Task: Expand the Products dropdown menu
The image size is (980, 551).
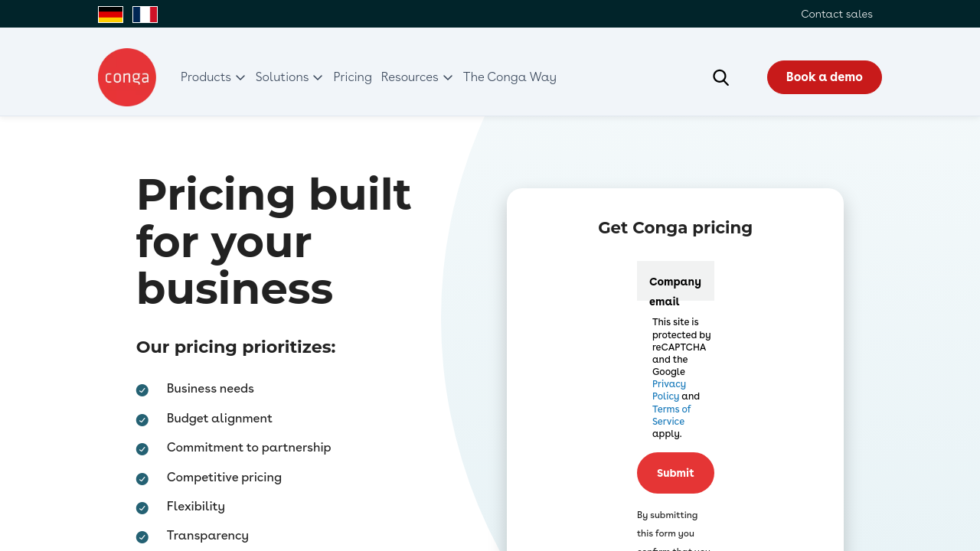Action: (213, 77)
